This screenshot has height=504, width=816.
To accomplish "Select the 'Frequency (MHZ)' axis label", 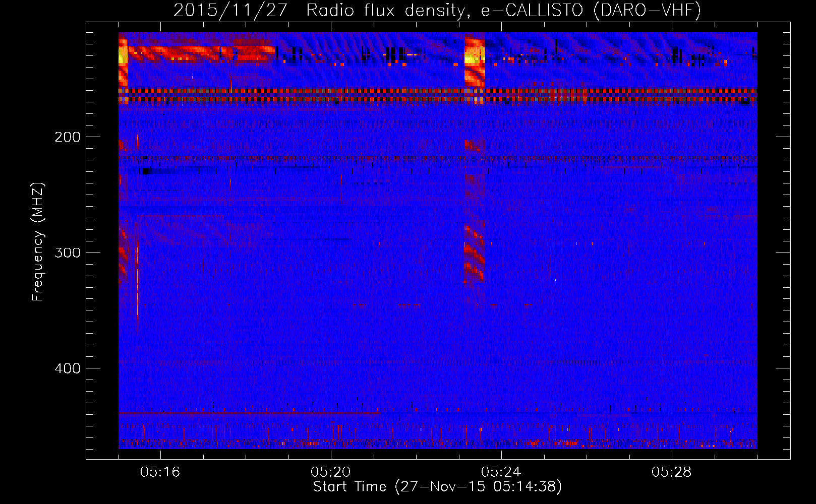I will point(38,242).
